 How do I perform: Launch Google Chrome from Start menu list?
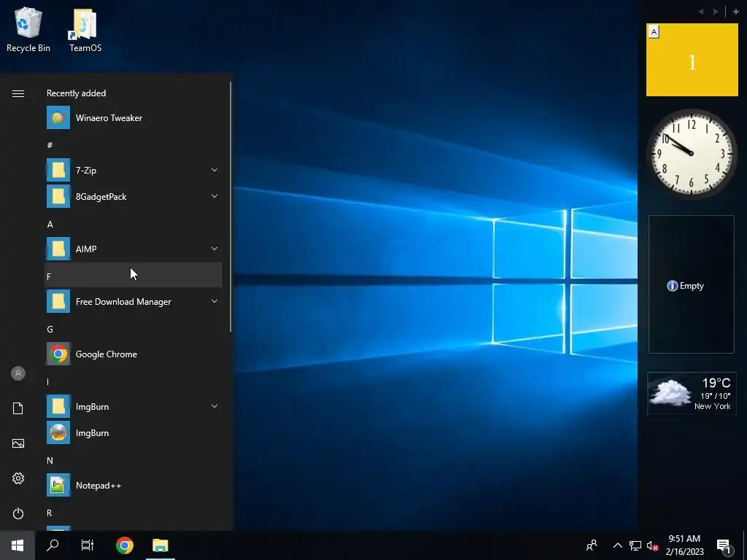pyautogui.click(x=133, y=354)
